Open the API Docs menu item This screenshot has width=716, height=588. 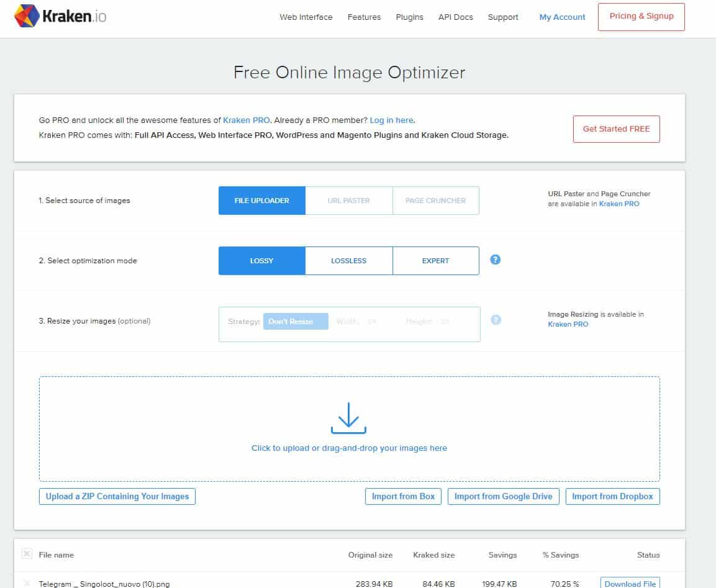point(455,17)
